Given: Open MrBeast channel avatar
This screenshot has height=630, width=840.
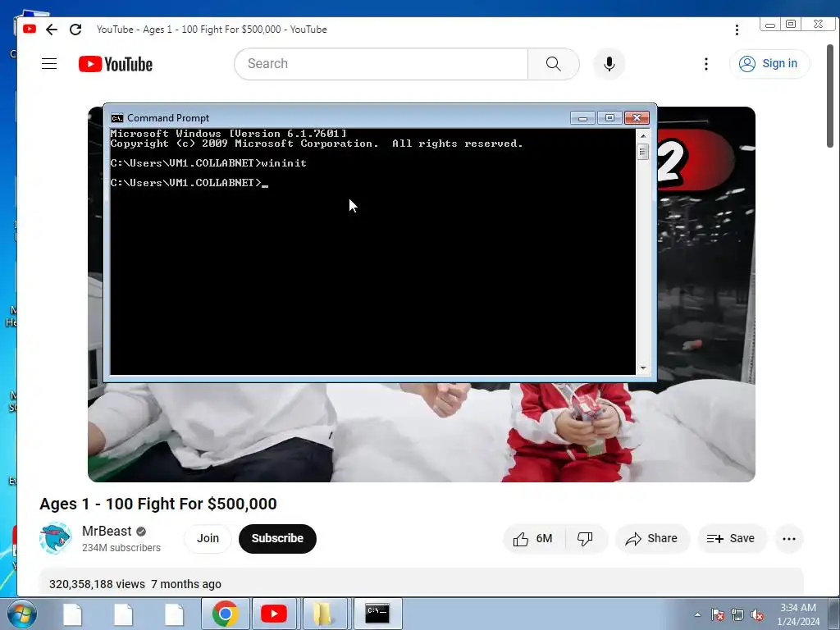Looking at the screenshot, I should pos(55,538).
